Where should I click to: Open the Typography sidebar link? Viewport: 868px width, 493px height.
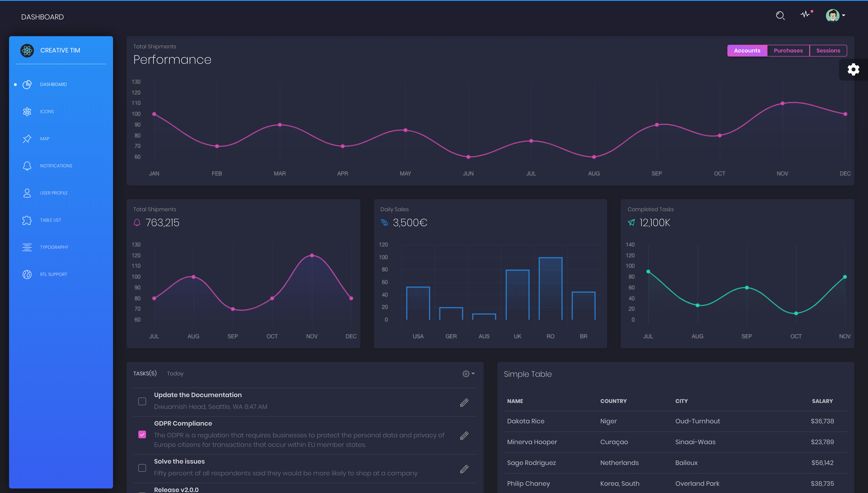pyautogui.click(x=54, y=247)
